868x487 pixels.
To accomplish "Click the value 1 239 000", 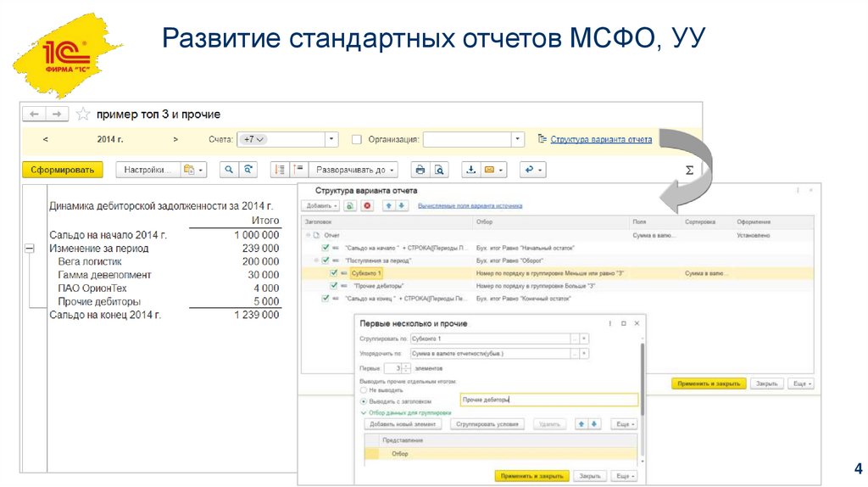I will coord(256,315).
